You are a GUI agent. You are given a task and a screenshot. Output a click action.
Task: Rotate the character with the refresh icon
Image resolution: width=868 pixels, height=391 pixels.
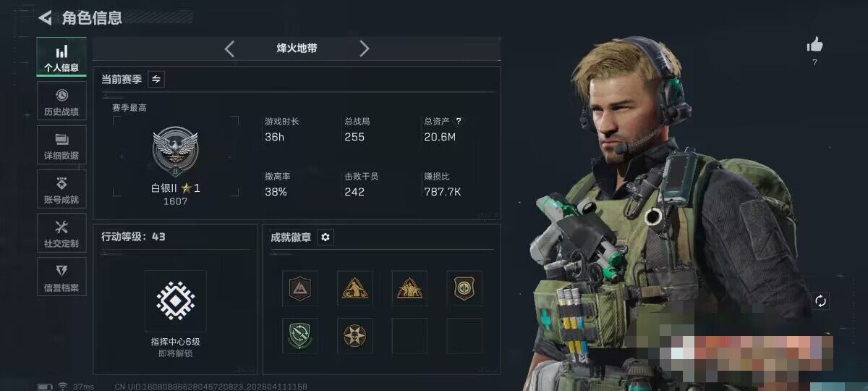click(820, 301)
